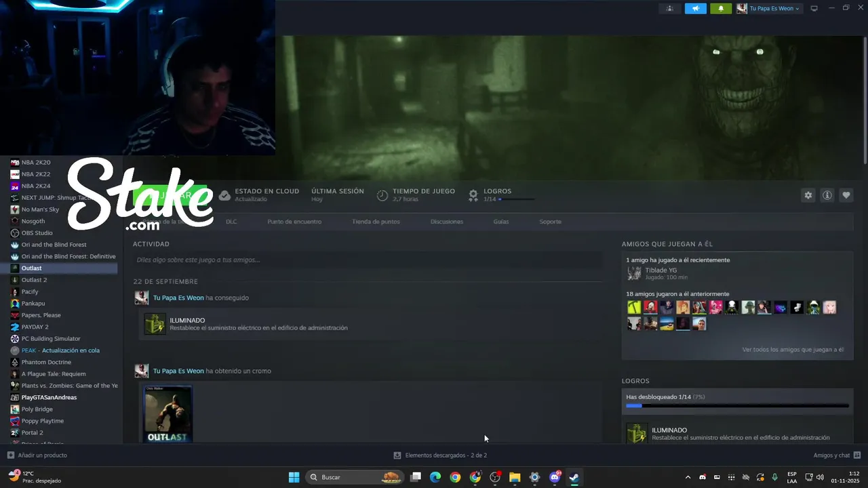868x488 pixels.
Task: Open the Discusiones tab
Action: point(447,222)
